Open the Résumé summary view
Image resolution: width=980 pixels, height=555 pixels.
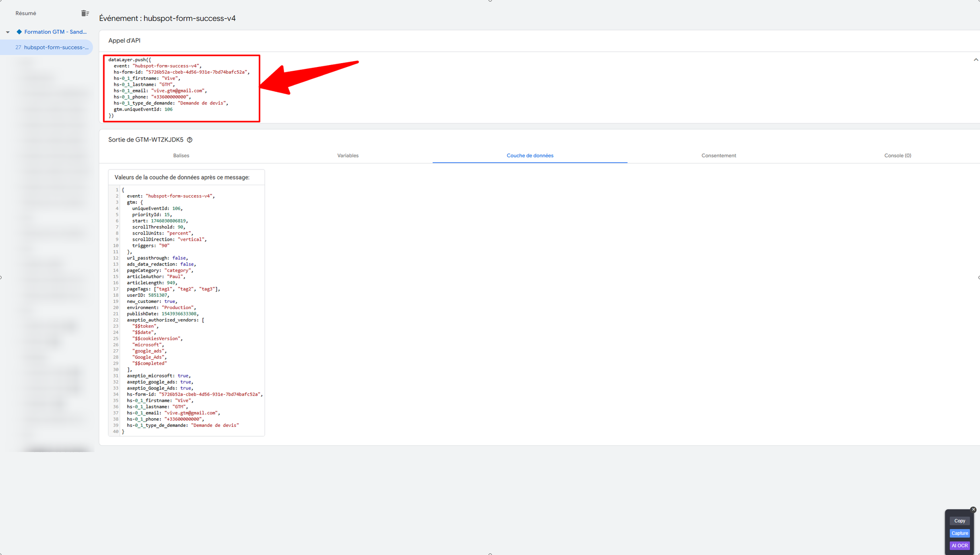tap(26, 13)
